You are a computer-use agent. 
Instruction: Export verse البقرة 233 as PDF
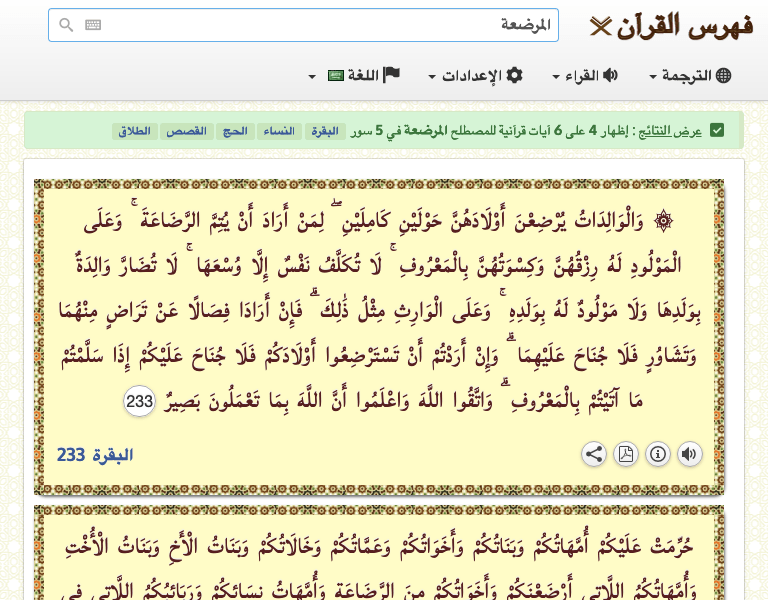coord(626,454)
